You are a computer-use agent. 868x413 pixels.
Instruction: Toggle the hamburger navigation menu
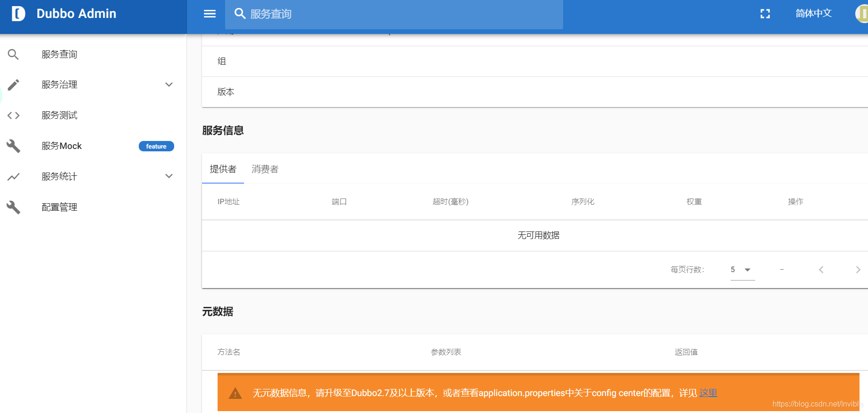[x=210, y=14]
